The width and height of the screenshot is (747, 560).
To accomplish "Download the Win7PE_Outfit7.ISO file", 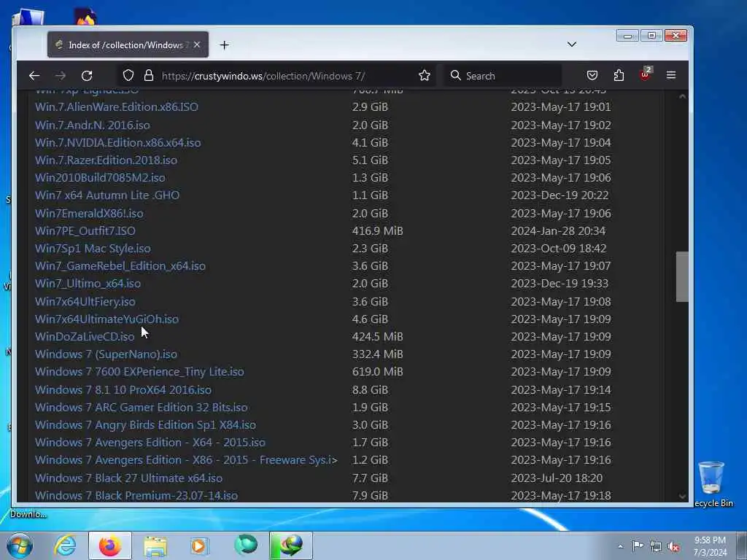I will point(85,231).
